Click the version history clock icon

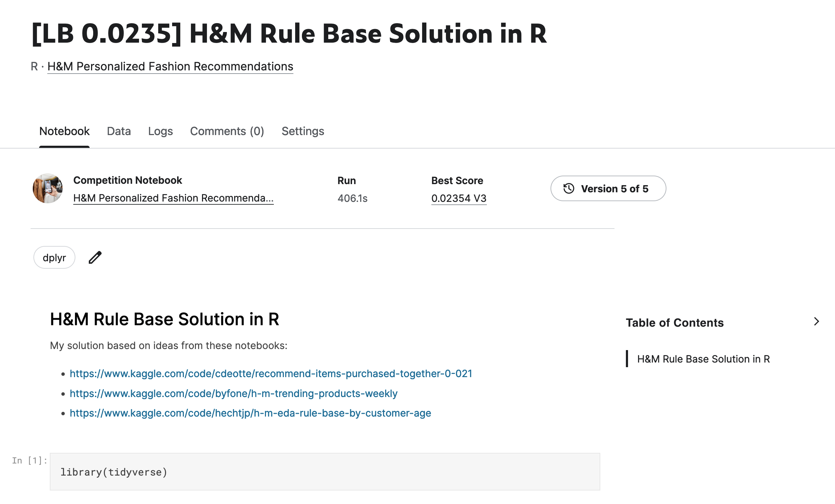[x=569, y=188]
